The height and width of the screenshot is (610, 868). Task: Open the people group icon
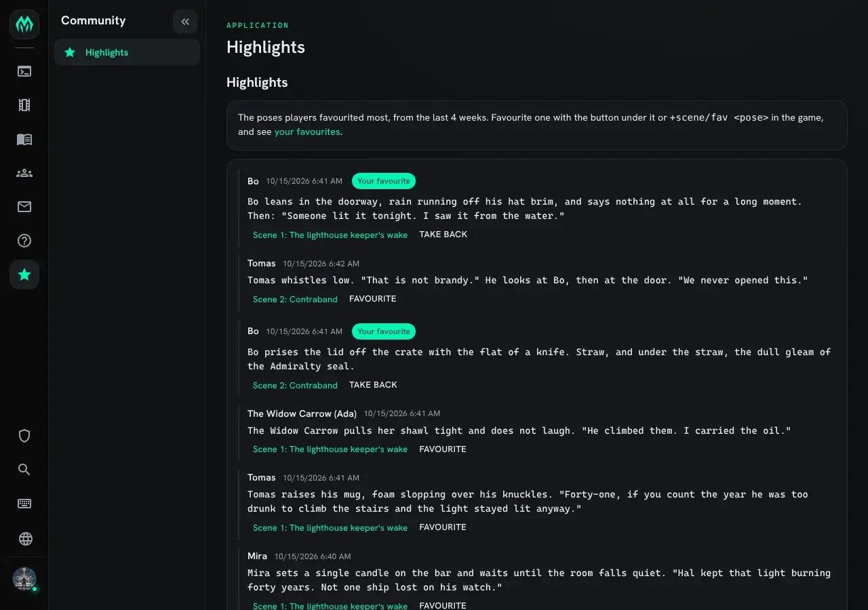click(24, 173)
